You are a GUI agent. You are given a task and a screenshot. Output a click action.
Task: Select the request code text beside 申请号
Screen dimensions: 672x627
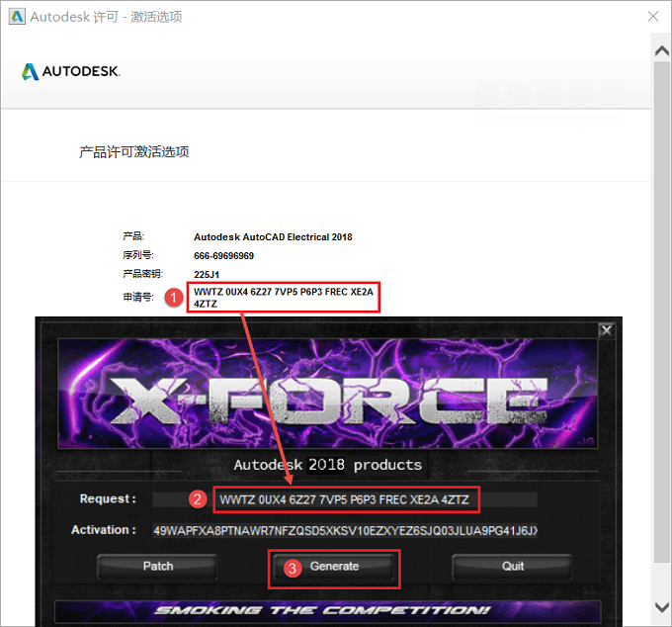pos(284,298)
